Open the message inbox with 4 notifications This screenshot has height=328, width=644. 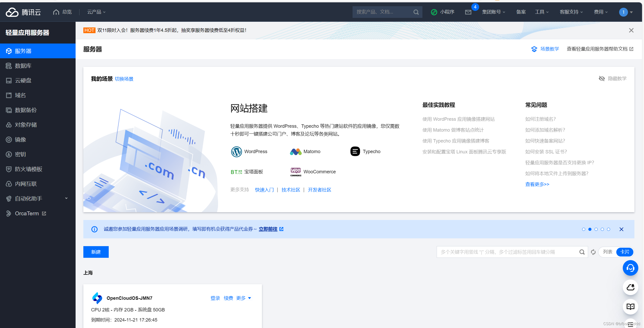pyautogui.click(x=468, y=12)
